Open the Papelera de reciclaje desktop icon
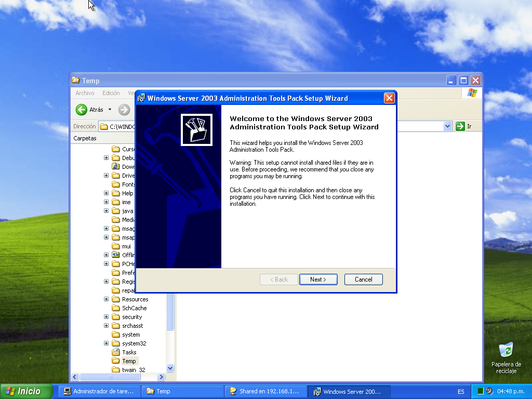The image size is (532, 399). (506, 350)
